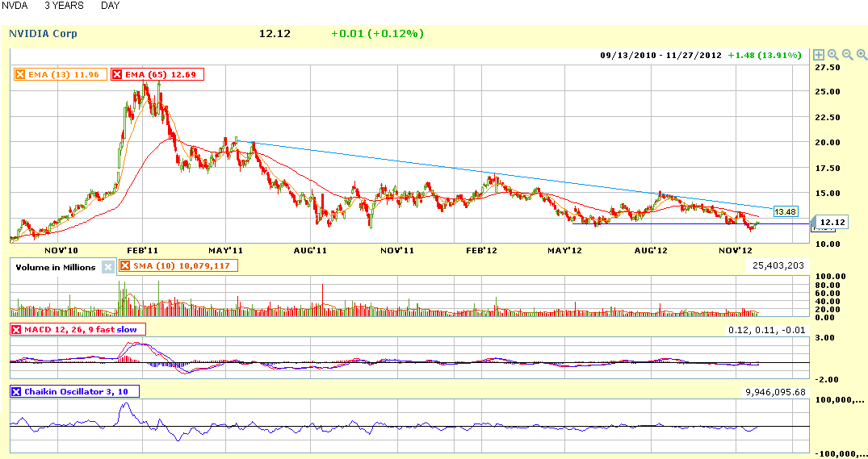The height and width of the screenshot is (459, 868).
Task: Click the 25.00 price axis label
Action: tap(828, 92)
